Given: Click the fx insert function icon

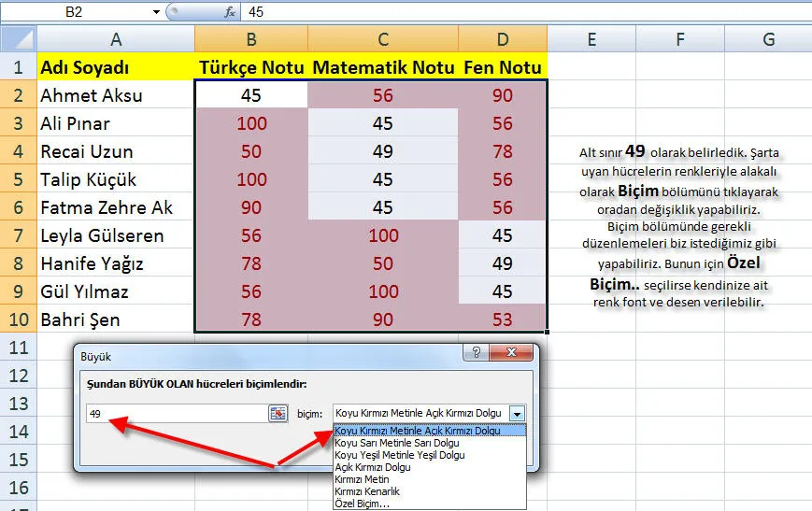Looking at the screenshot, I should coord(230,12).
